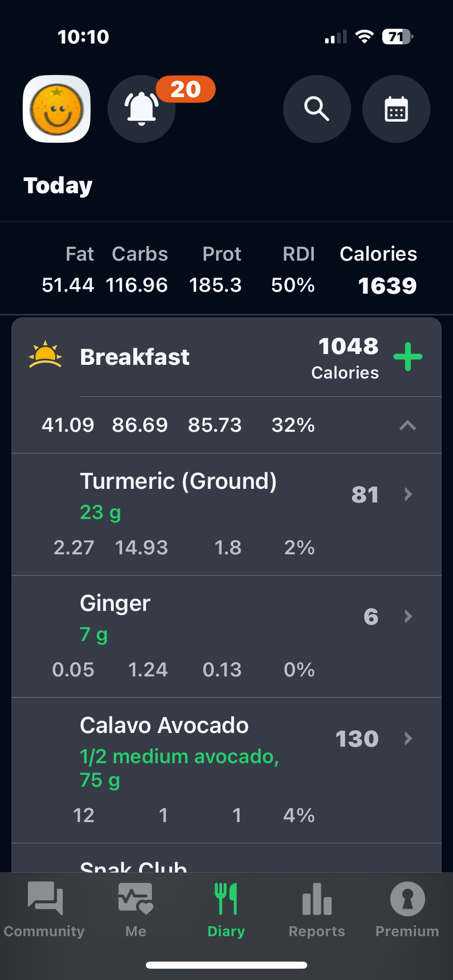Viewport: 453px width, 980px height.
Task: Open Calavo Avocado entry details chevron
Action: (408, 738)
